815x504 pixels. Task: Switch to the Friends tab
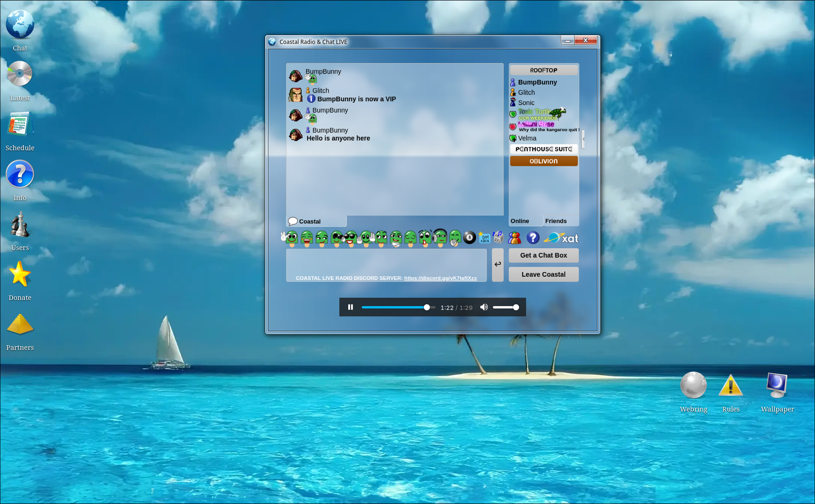(x=561, y=221)
